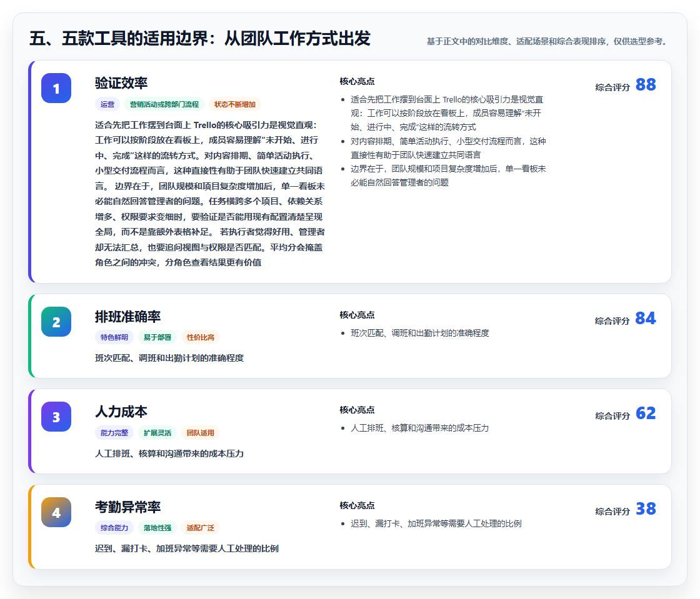
Task: Click the 验证效率 description paragraph
Action: coord(210,194)
